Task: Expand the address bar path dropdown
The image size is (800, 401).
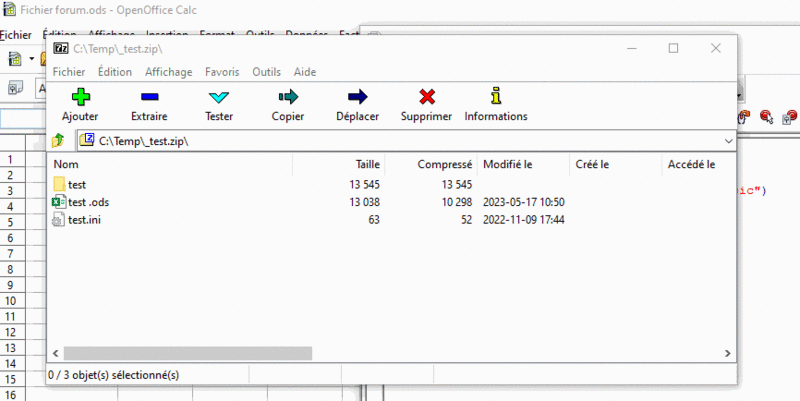Action: pos(729,141)
